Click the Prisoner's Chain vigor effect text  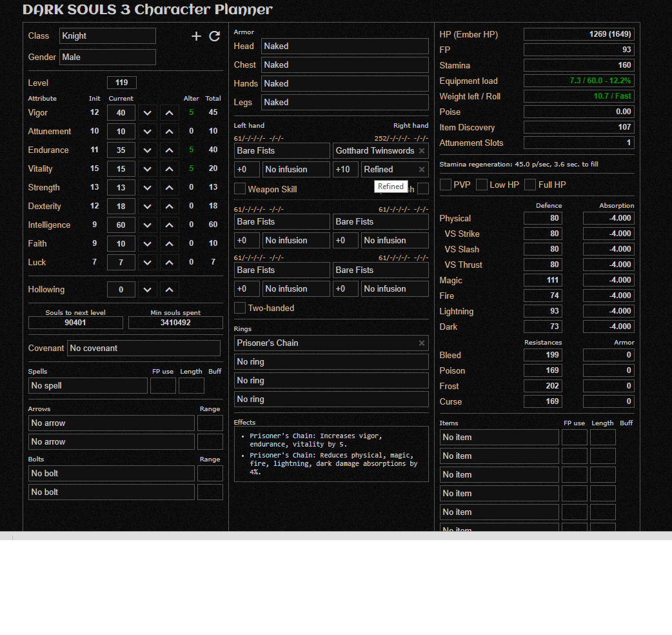316,440
